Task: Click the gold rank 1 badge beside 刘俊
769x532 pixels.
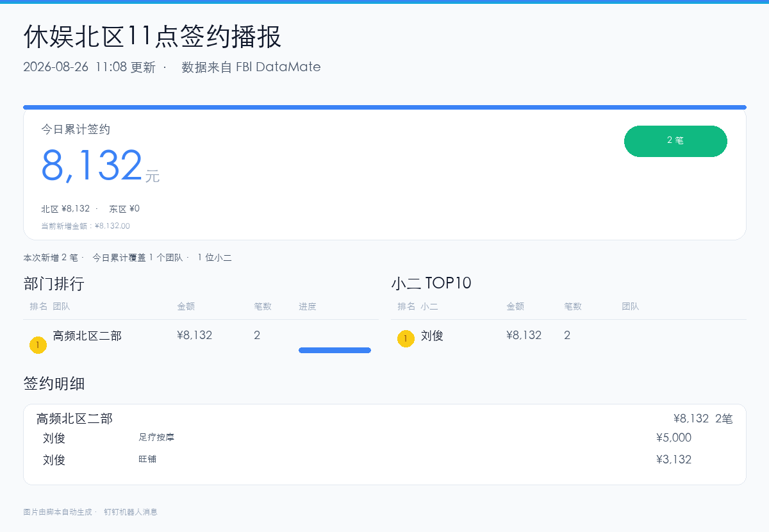Action: tap(406, 338)
